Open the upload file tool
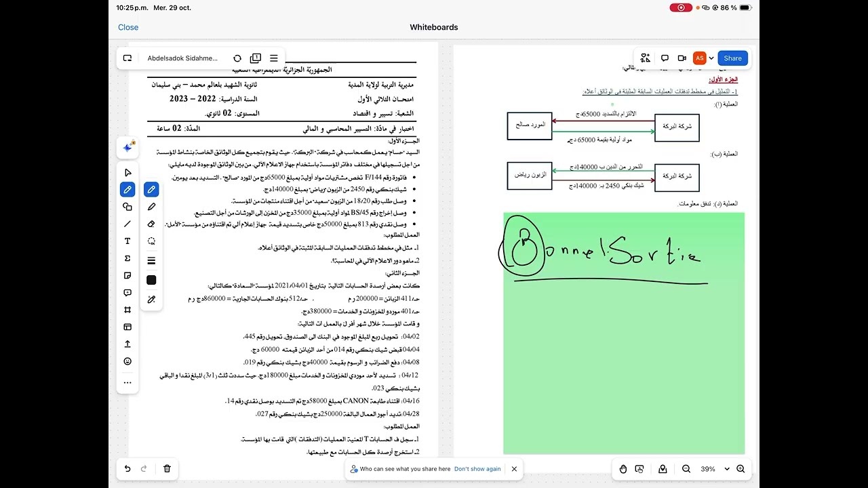 (127, 344)
